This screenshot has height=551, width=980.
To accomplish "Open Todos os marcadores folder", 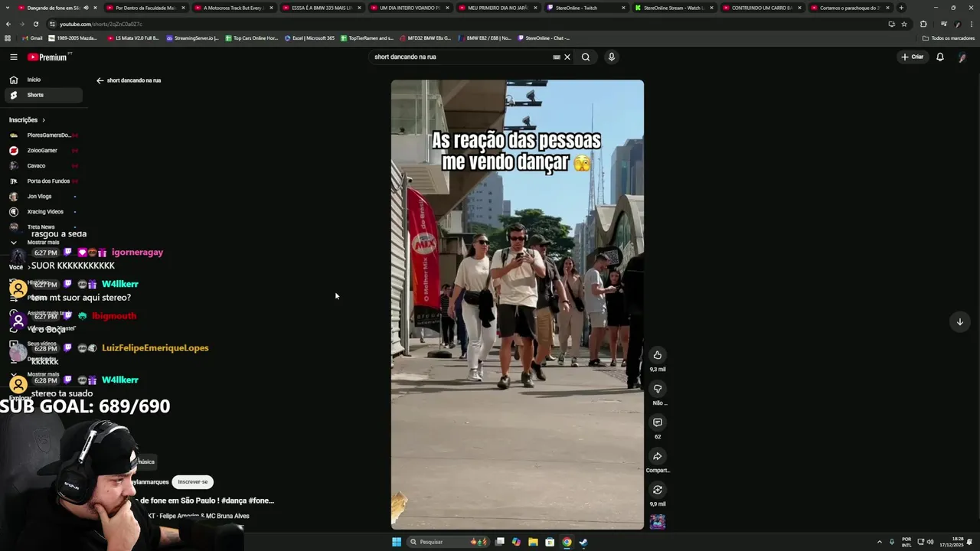I will point(948,37).
